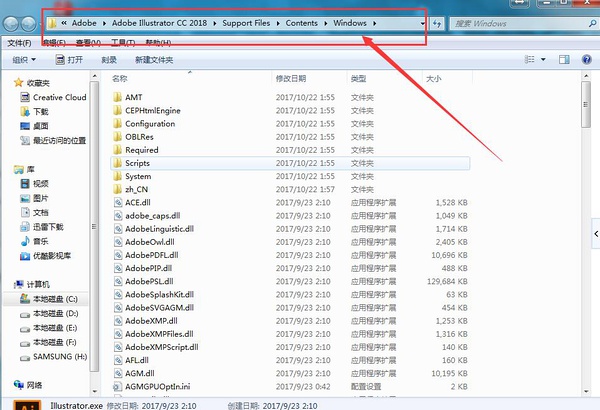Viewport: 600px width, 410px height.
Task: Open the 工具(T) tools menu
Action: point(122,43)
